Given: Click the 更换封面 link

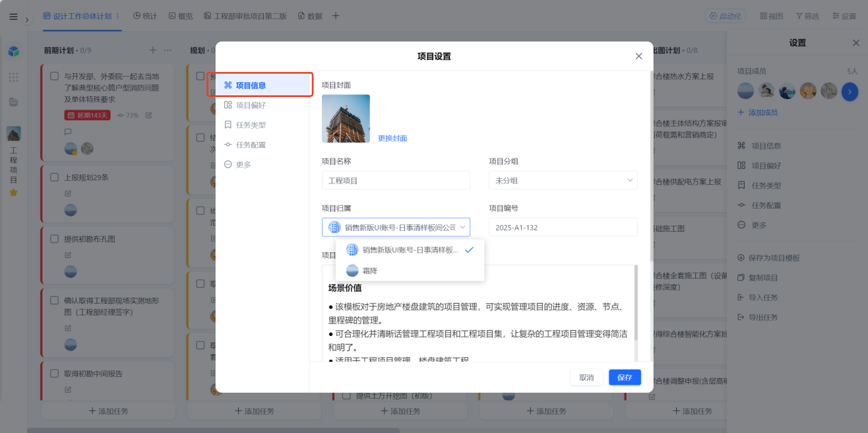Looking at the screenshot, I should pos(392,139).
